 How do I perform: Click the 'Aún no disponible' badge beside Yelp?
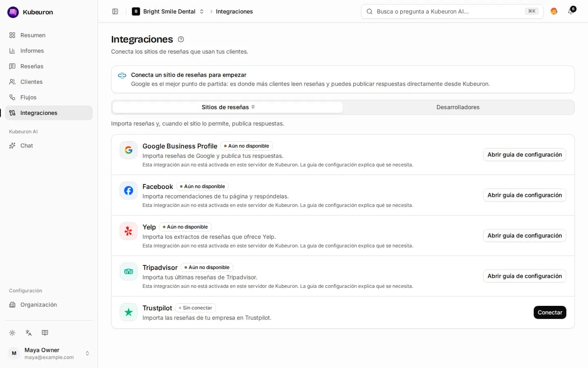click(x=185, y=227)
